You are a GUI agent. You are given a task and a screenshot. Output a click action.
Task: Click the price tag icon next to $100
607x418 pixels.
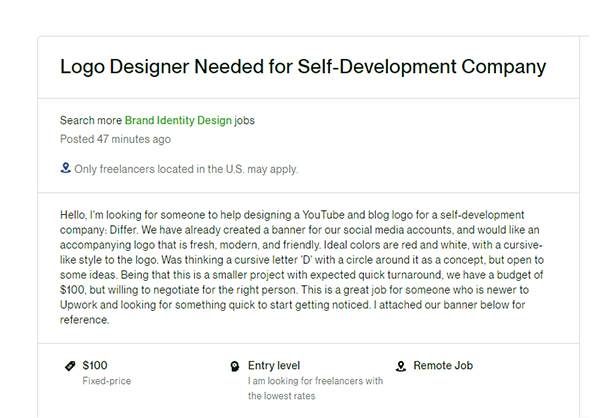pos(70,366)
